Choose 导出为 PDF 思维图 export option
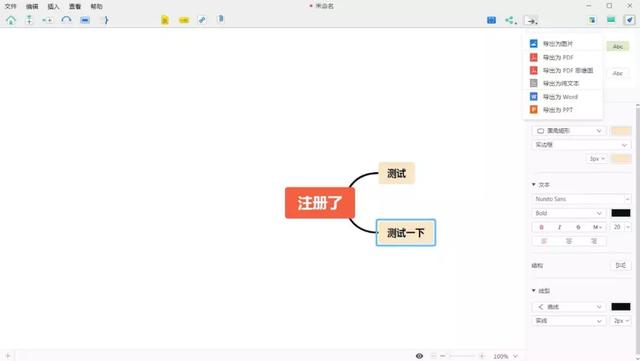The image size is (640, 361). 562,70
